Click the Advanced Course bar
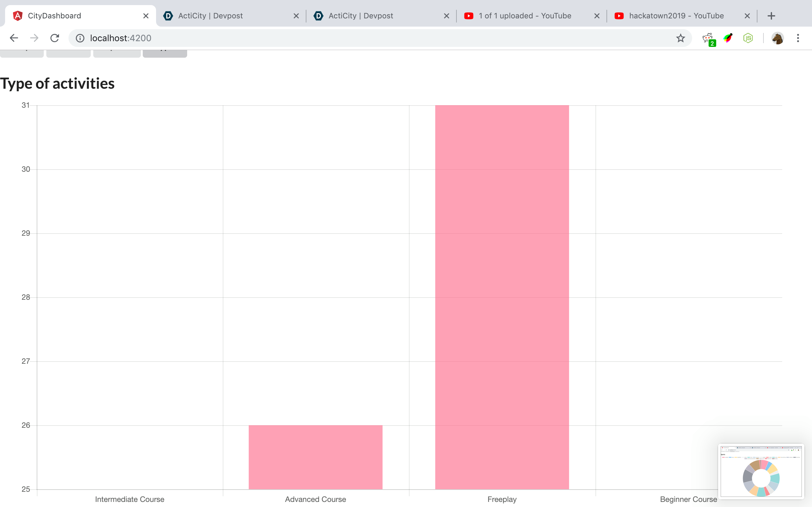812x507 pixels. [x=315, y=457]
